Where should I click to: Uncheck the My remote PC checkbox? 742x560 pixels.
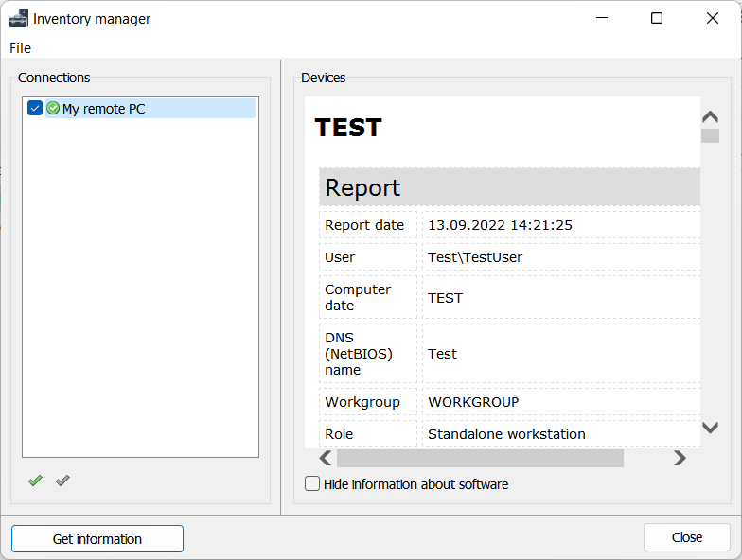pos(35,109)
